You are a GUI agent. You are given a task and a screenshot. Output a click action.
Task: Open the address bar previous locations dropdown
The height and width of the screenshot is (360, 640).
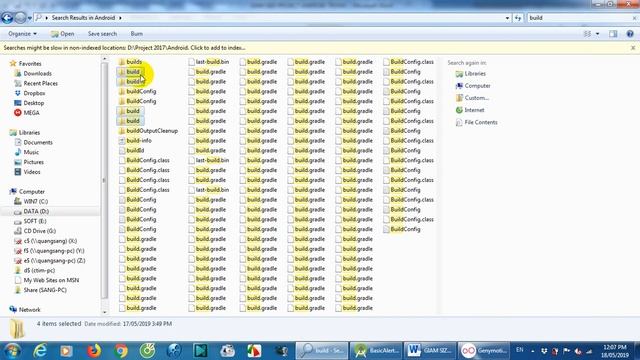(507, 18)
